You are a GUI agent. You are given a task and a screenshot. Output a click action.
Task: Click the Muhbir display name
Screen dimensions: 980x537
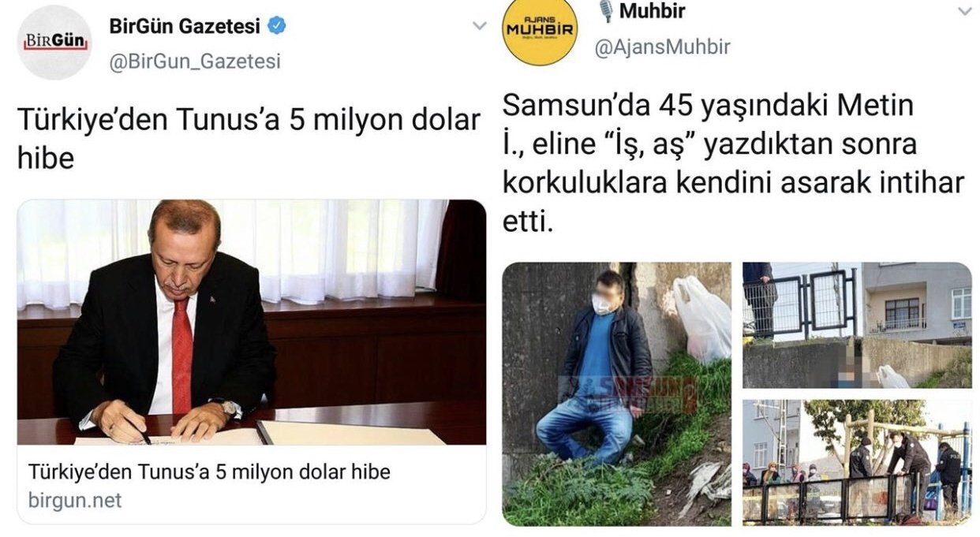[652, 11]
